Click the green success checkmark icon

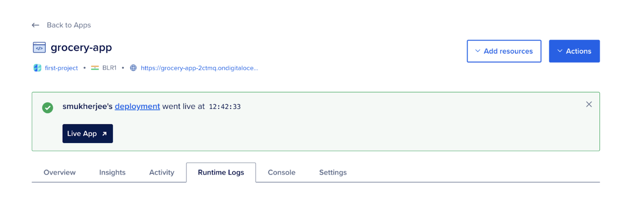(47, 108)
